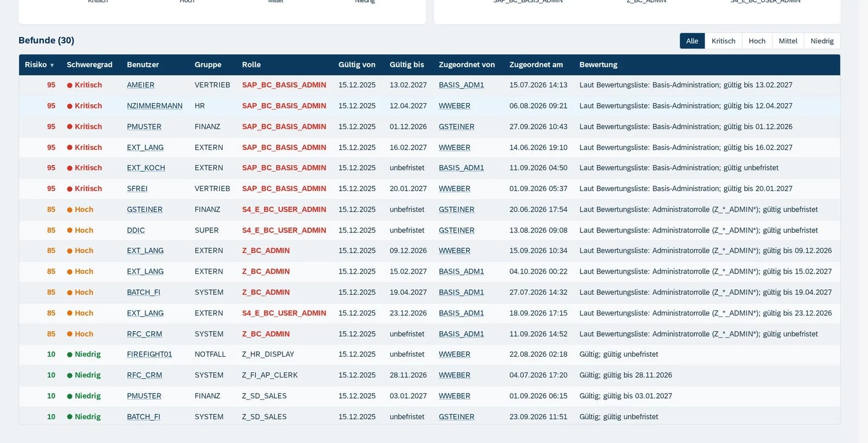
Task: Sort by the Risiko column arrow
Action: (52, 65)
